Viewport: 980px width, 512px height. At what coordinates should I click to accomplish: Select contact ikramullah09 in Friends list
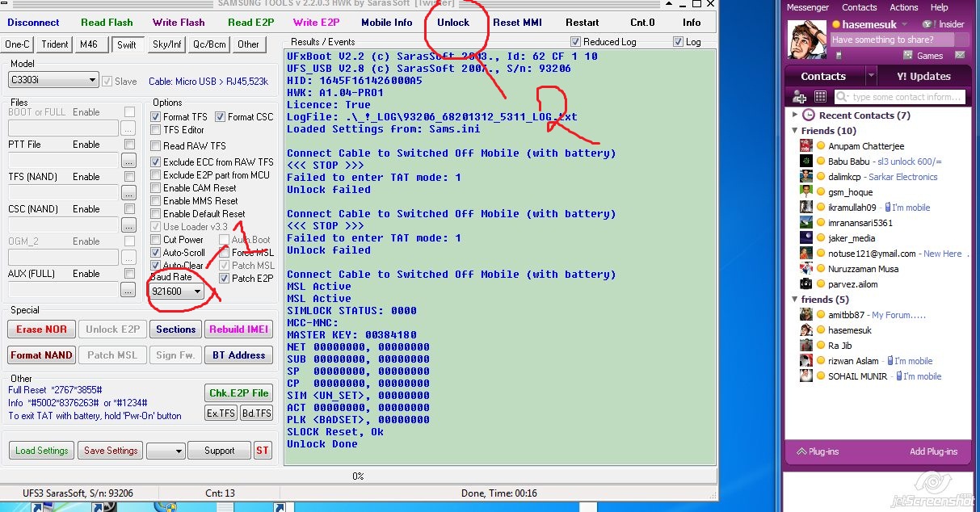(852, 208)
